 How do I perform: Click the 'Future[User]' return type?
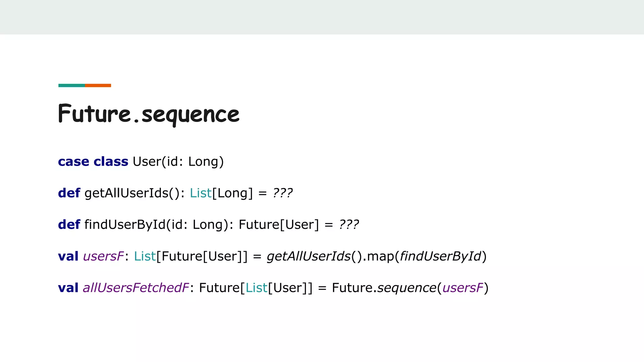[279, 225]
